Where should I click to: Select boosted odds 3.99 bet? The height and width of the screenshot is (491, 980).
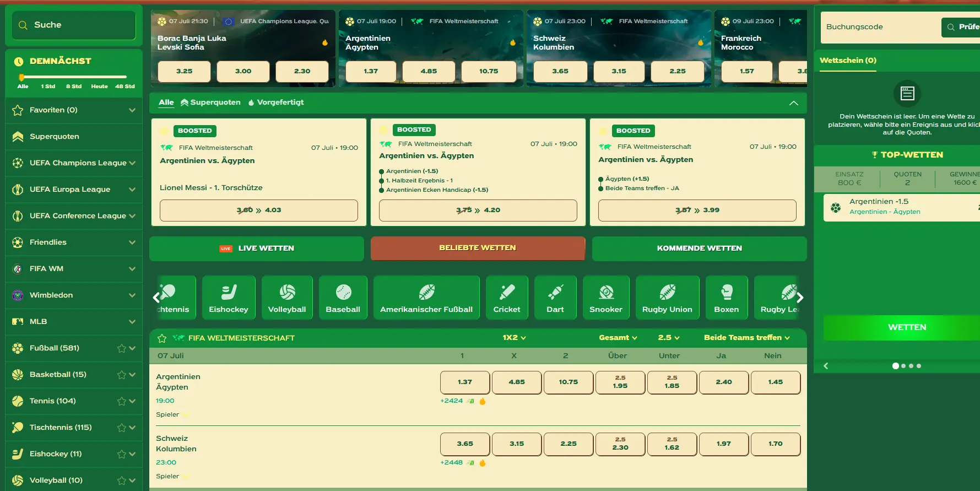click(697, 211)
